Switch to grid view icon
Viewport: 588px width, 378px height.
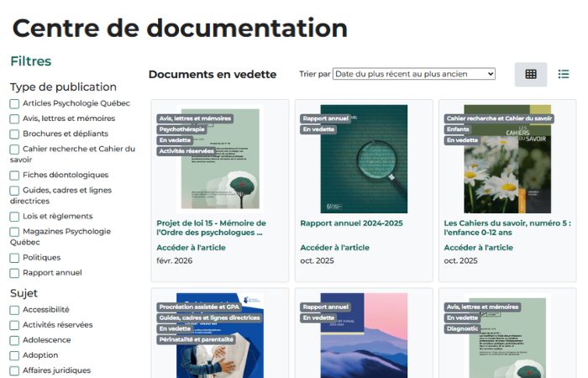point(531,74)
